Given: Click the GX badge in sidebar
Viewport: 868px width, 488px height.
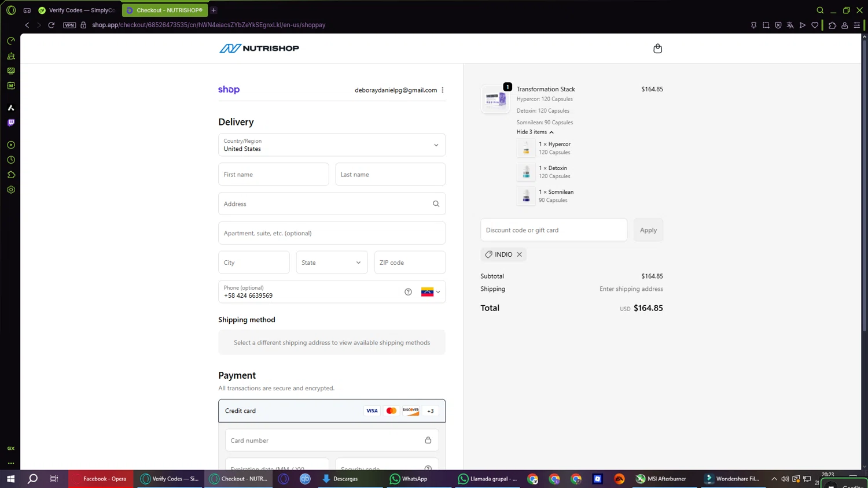Looking at the screenshot, I should tap(11, 448).
